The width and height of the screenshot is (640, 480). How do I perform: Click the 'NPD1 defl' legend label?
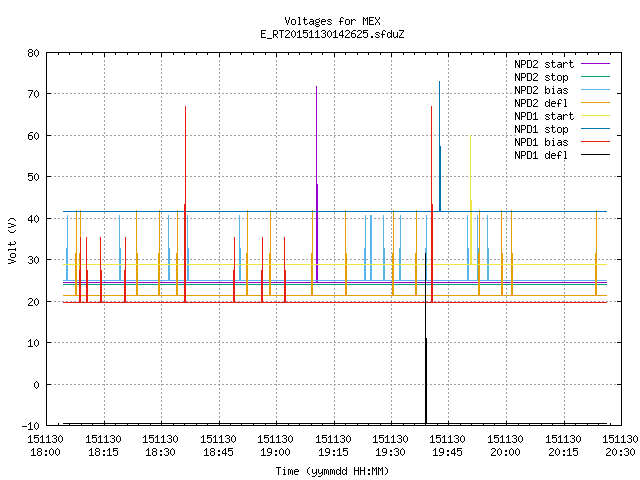(541, 156)
